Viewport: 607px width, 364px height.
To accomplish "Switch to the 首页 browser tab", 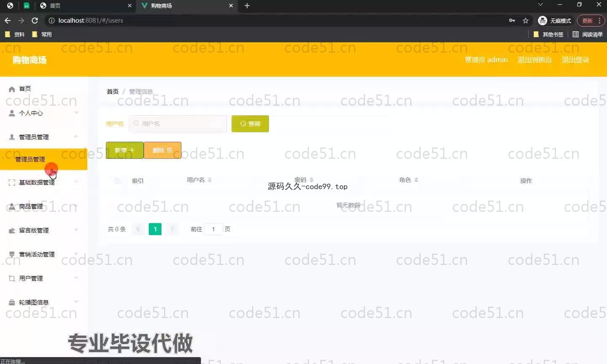I will coord(84,5).
